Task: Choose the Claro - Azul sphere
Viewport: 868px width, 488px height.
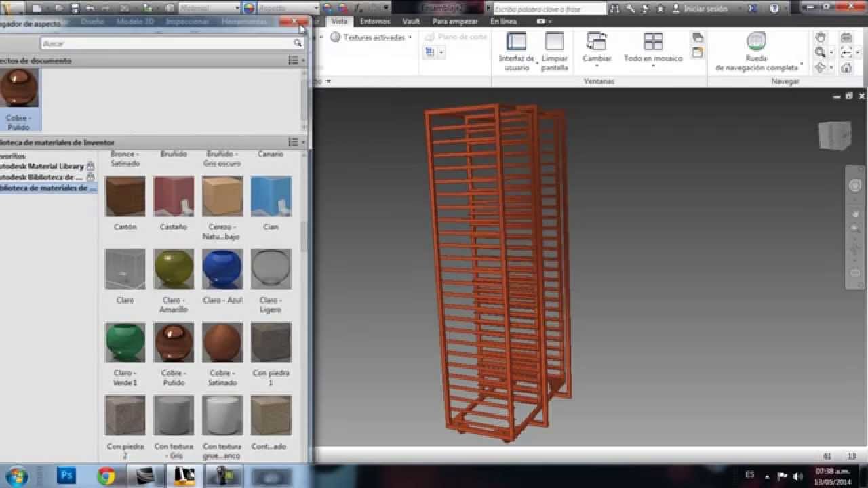Action: [x=222, y=269]
